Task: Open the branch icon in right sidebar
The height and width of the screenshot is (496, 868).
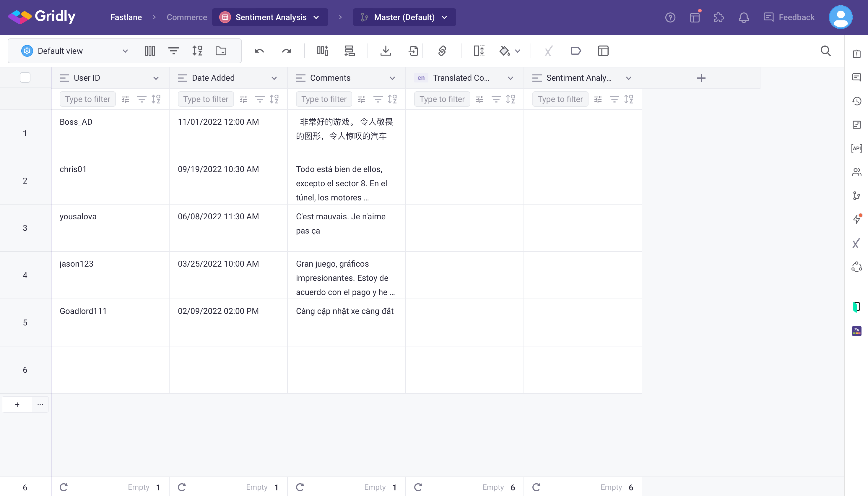Action: 856,196
